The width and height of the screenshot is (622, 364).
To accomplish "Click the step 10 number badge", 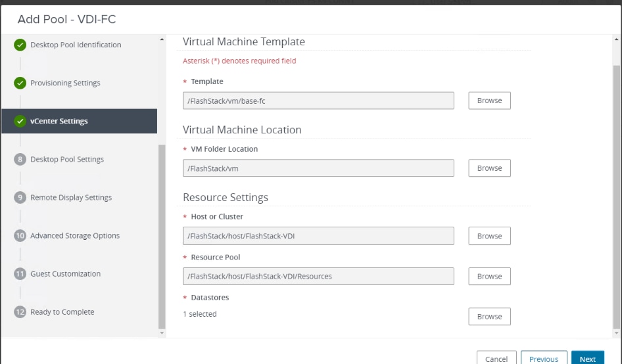I will (20, 236).
